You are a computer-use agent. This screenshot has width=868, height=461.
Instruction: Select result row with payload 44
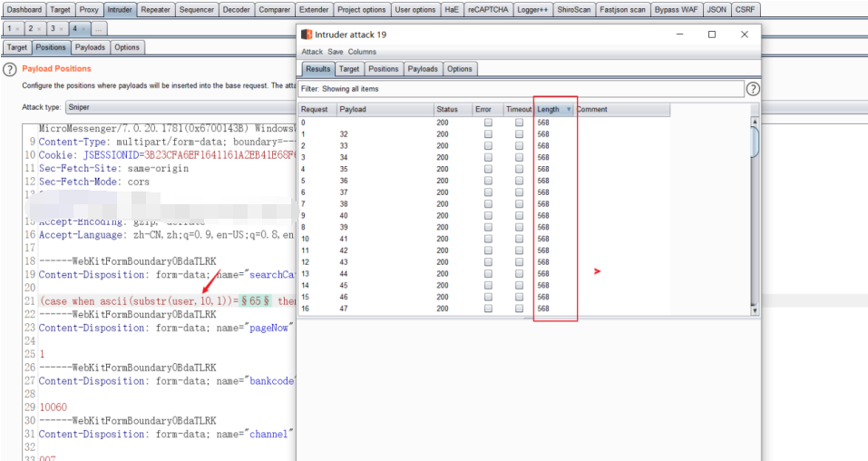point(483,274)
